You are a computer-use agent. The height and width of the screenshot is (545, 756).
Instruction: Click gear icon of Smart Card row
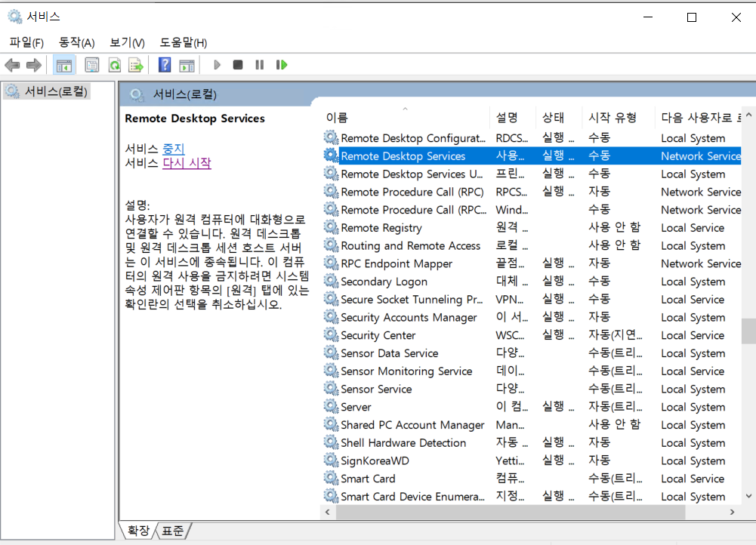tap(331, 479)
